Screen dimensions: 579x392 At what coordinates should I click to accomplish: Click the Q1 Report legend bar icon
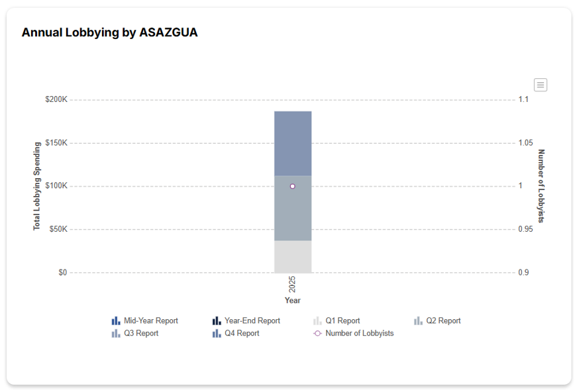pos(317,320)
